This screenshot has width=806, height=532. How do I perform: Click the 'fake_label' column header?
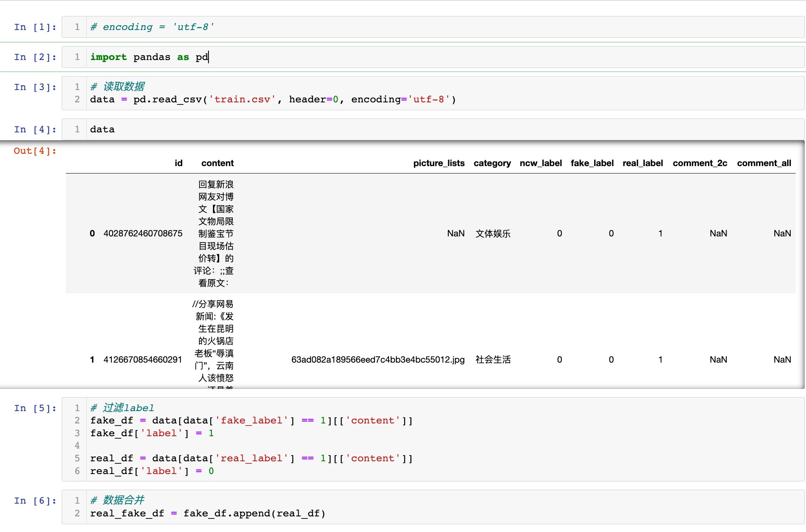pos(592,163)
